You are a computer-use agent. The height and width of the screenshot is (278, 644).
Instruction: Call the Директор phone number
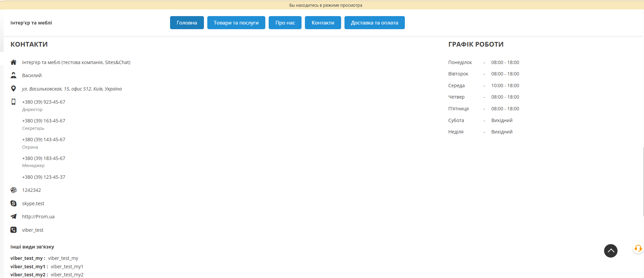point(44,102)
